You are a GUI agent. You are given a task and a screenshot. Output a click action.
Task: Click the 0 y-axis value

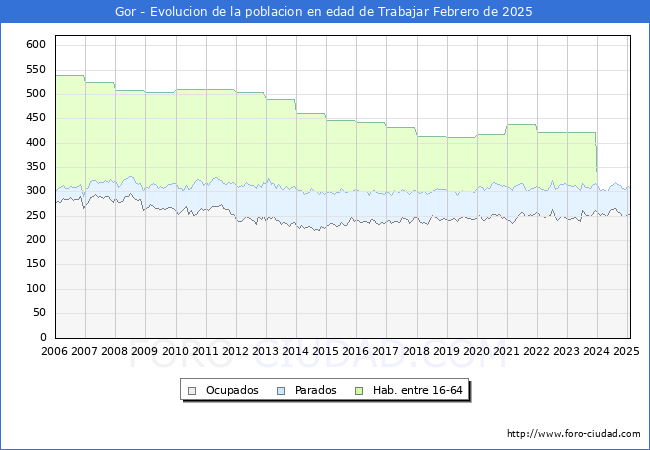pyautogui.click(x=43, y=337)
